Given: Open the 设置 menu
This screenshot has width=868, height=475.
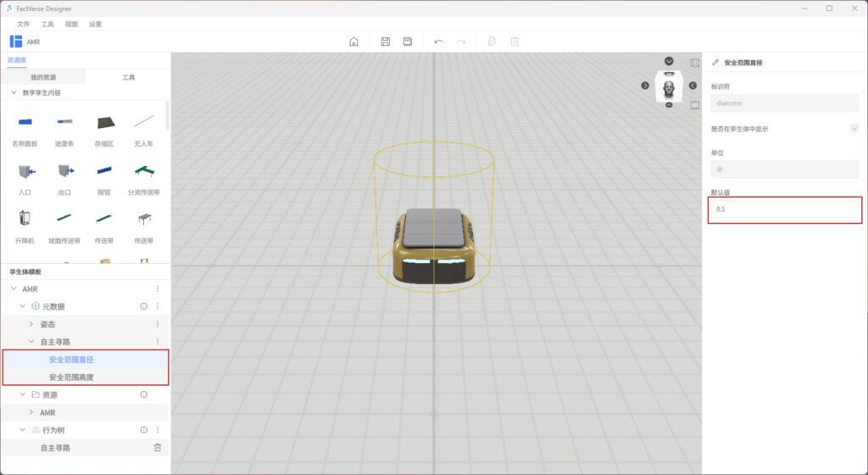Looking at the screenshot, I should (95, 24).
